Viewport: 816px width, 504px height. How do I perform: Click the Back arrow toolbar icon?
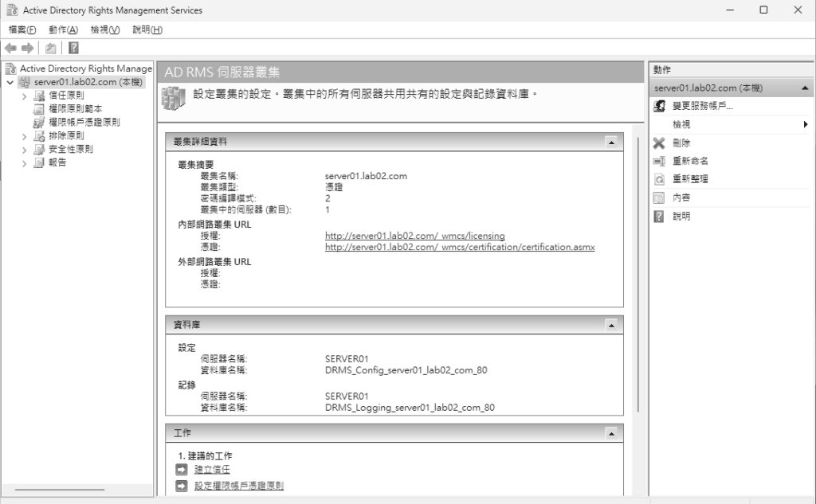point(10,49)
